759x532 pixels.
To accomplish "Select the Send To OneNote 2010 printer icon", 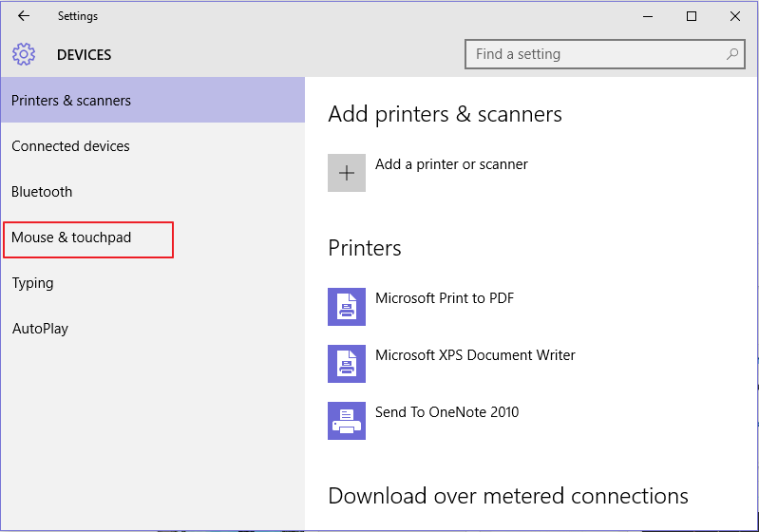I will [347, 421].
